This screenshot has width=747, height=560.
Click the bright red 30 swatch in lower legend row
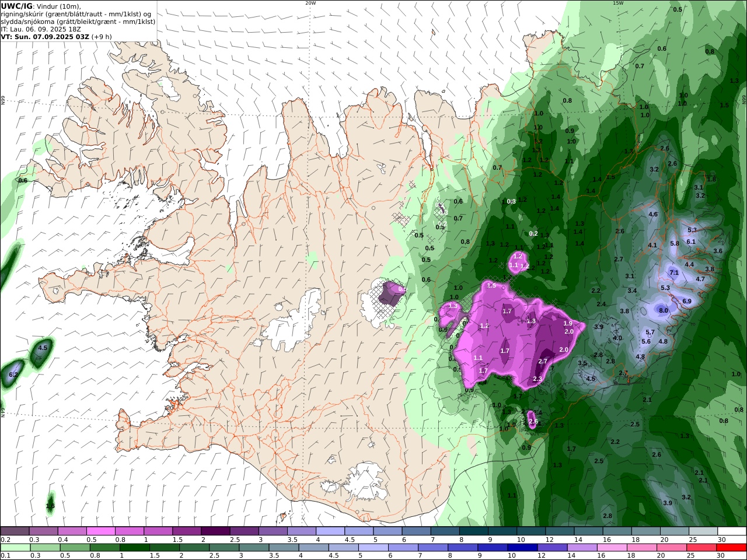point(732,548)
